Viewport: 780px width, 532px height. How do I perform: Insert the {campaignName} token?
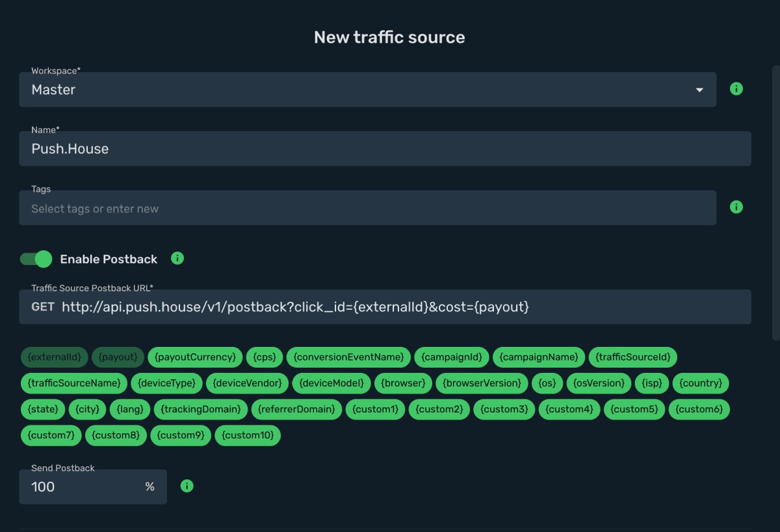coord(539,357)
